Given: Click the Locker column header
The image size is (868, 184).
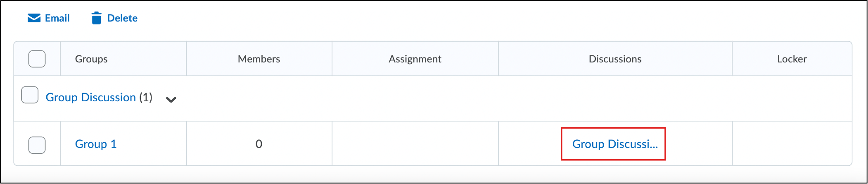Looking at the screenshot, I should click(x=792, y=59).
